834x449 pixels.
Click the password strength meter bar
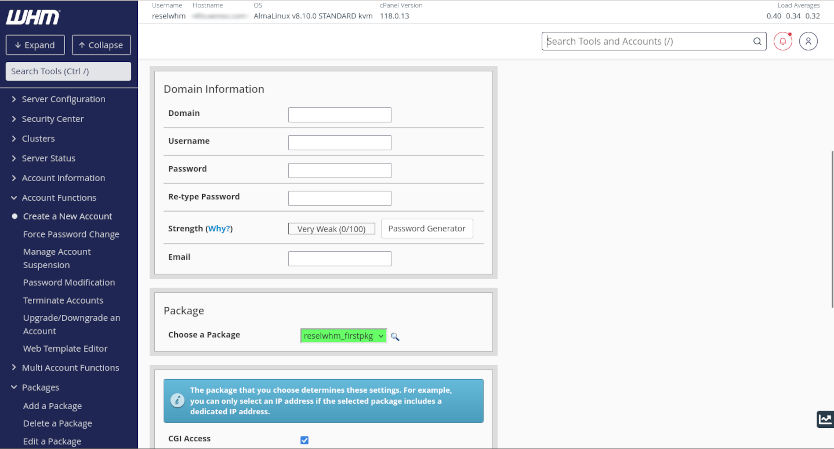(331, 229)
